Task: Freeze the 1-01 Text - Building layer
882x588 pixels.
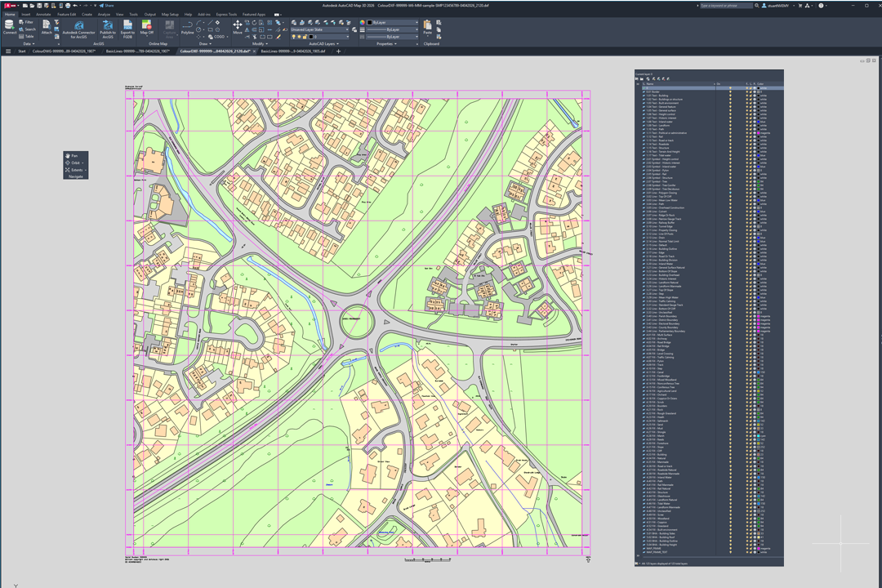Action: point(747,96)
